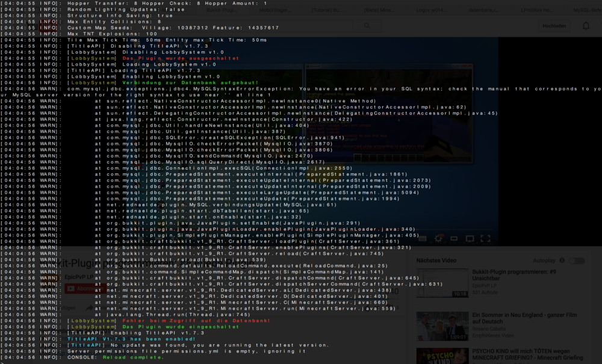Click 'Rosario Cabello' channel name
The image size is (602, 364).
pos(489,329)
